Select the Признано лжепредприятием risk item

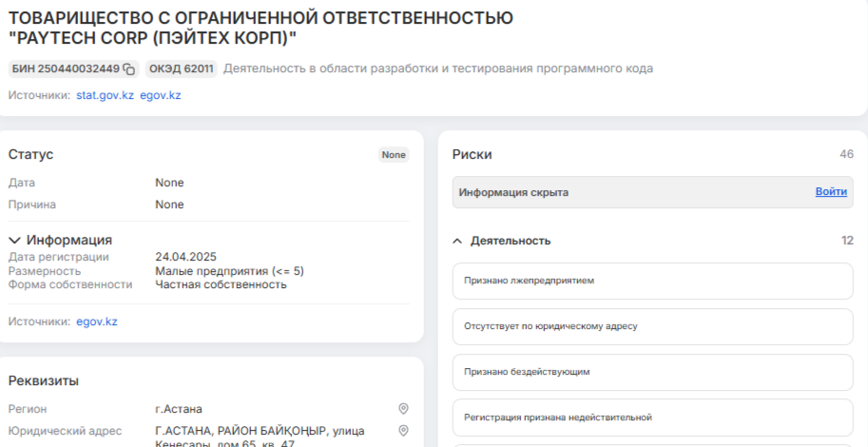pyautogui.click(x=652, y=282)
